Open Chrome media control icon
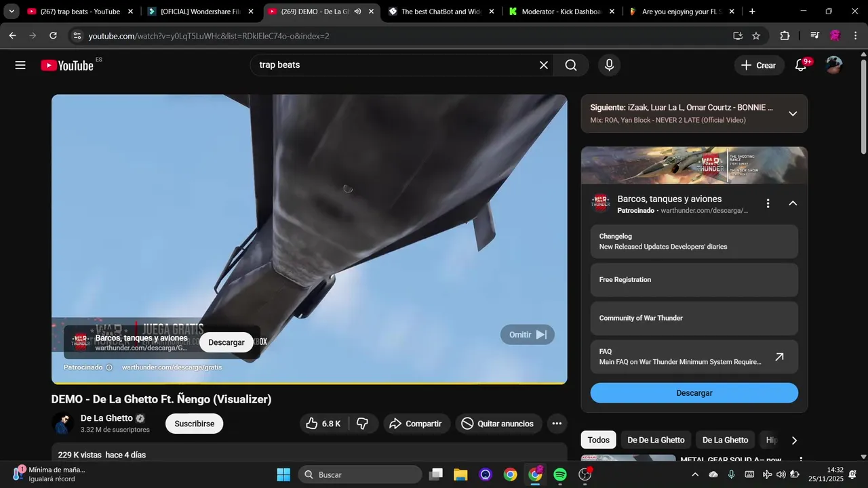This screenshot has height=488, width=868. [x=815, y=36]
